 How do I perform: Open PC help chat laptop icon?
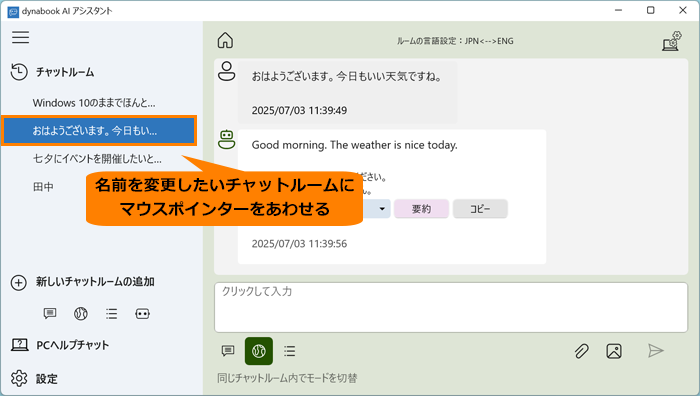[x=20, y=345]
